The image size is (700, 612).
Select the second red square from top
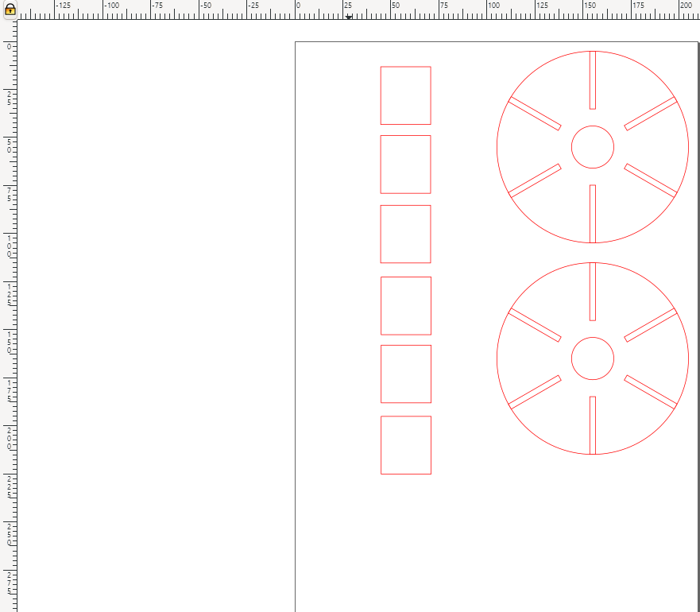click(405, 165)
